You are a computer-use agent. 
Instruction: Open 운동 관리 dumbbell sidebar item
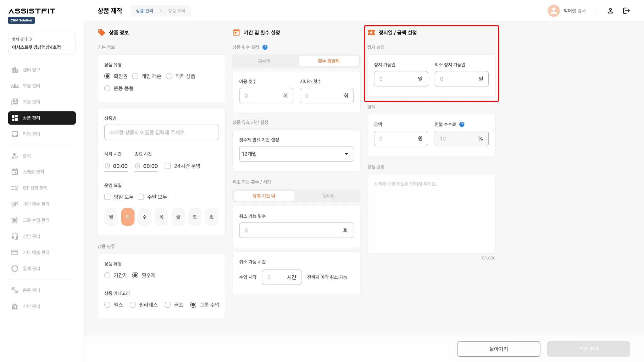point(15,290)
